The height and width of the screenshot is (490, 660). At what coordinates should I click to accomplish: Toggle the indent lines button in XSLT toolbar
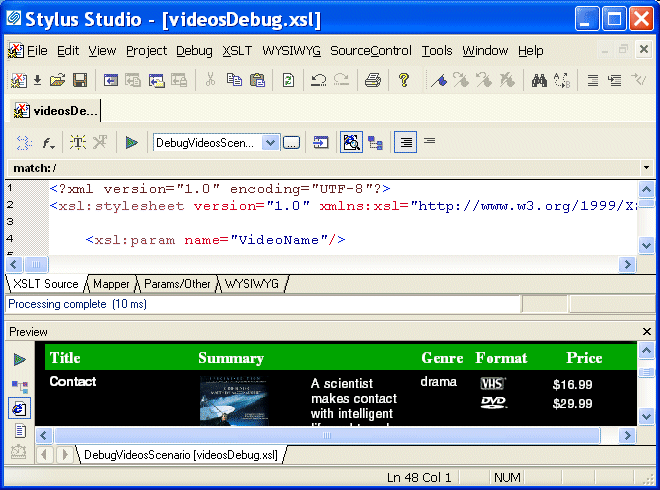[405, 143]
